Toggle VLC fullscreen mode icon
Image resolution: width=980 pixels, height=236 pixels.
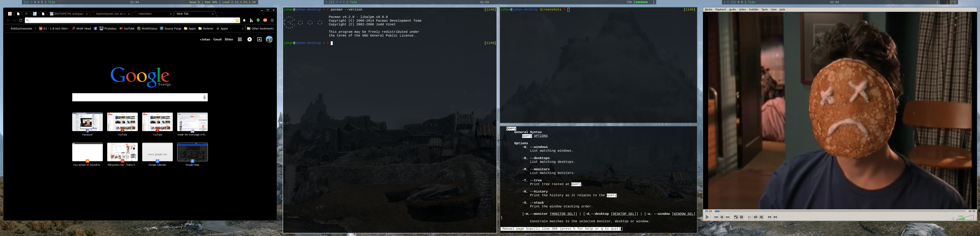[736, 217]
